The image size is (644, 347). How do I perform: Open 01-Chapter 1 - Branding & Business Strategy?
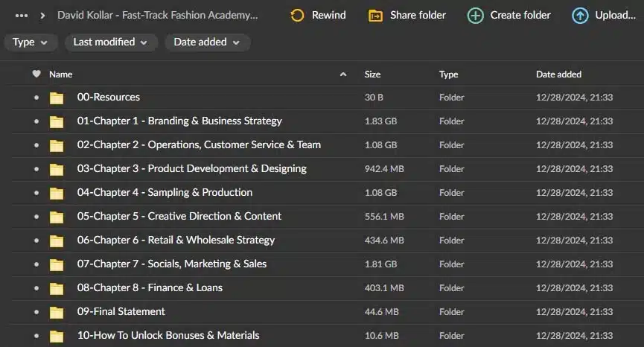pyautogui.click(x=179, y=121)
